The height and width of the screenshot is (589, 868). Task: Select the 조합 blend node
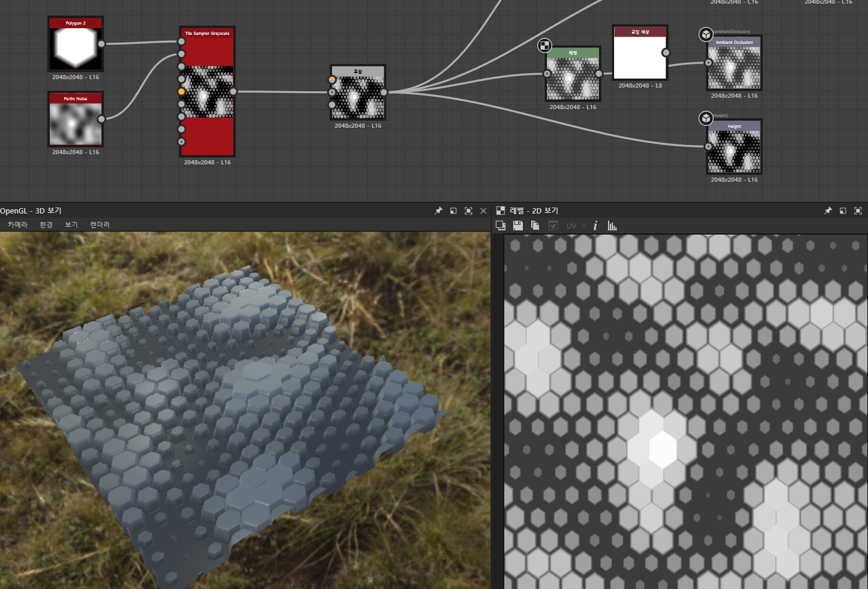(x=358, y=93)
